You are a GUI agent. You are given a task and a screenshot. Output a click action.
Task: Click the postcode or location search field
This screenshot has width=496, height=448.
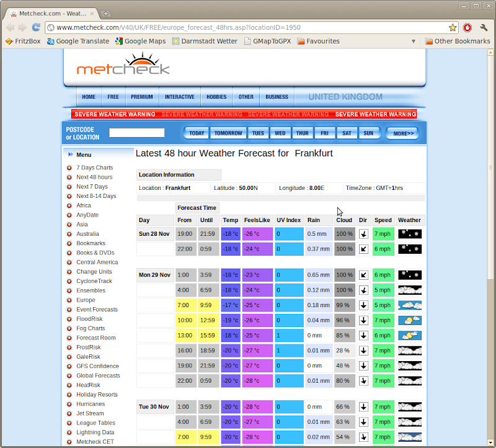pos(136,133)
